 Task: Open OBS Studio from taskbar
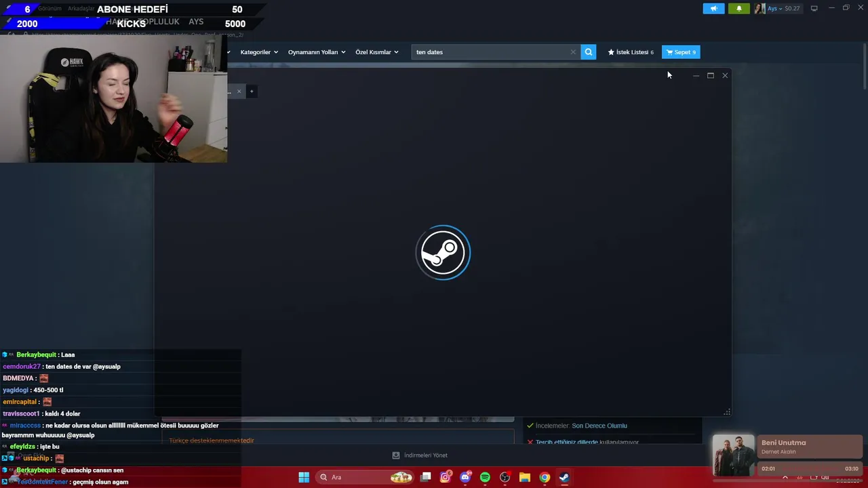coord(505,477)
